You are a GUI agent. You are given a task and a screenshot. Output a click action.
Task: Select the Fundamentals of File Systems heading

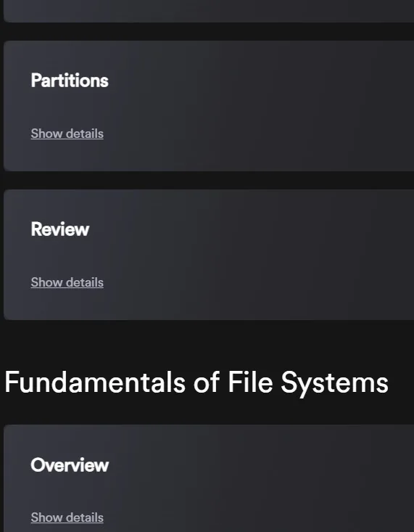(196, 382)
